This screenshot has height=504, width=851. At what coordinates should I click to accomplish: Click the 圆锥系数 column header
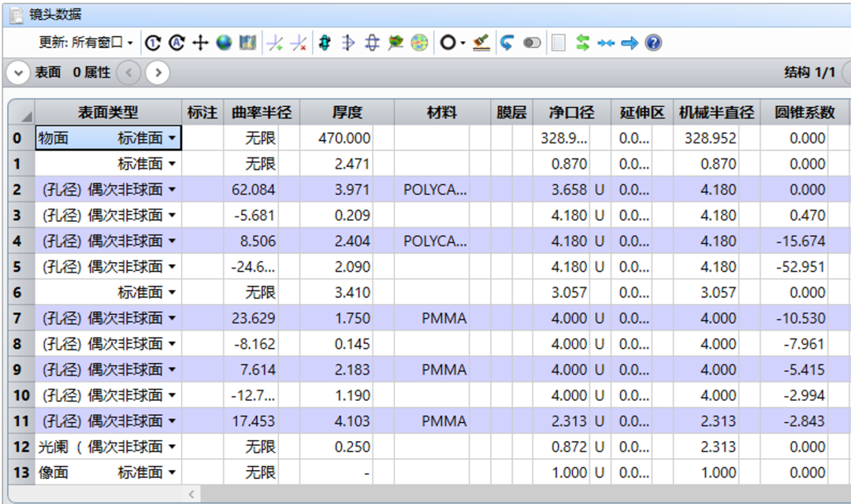click(x=805, y=113)
